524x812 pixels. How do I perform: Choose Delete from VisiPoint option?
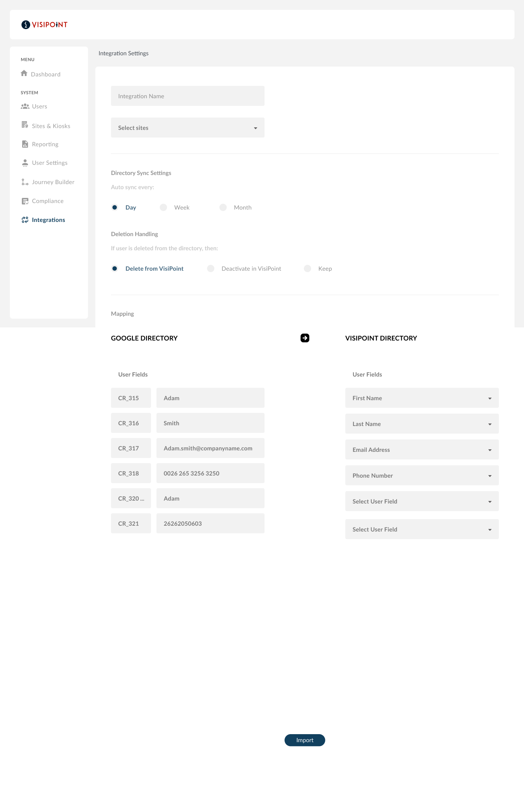(x=115, y=268)
